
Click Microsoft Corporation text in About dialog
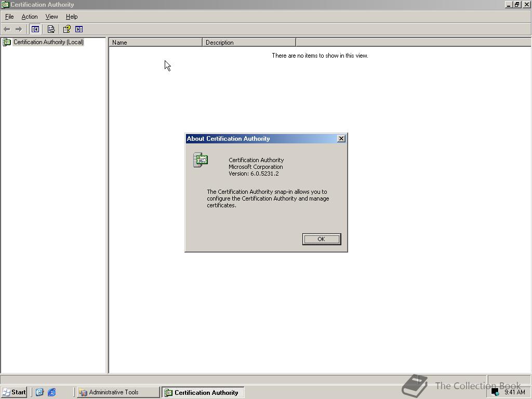tap(256, 167)
